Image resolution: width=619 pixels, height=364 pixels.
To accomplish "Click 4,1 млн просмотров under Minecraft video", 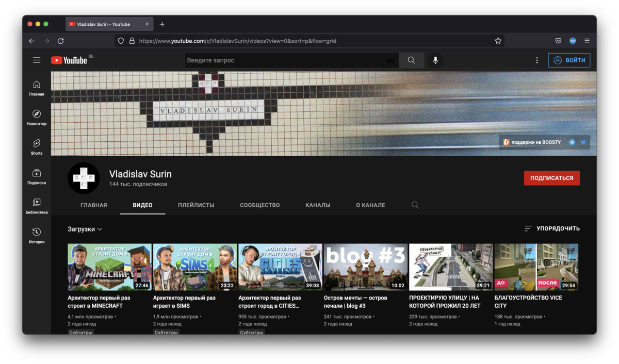I will [x=90, y=317].
